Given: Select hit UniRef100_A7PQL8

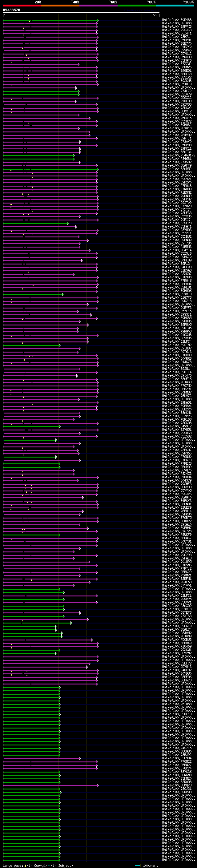Looking at the screenshot, I should click(x=177, y=186).
